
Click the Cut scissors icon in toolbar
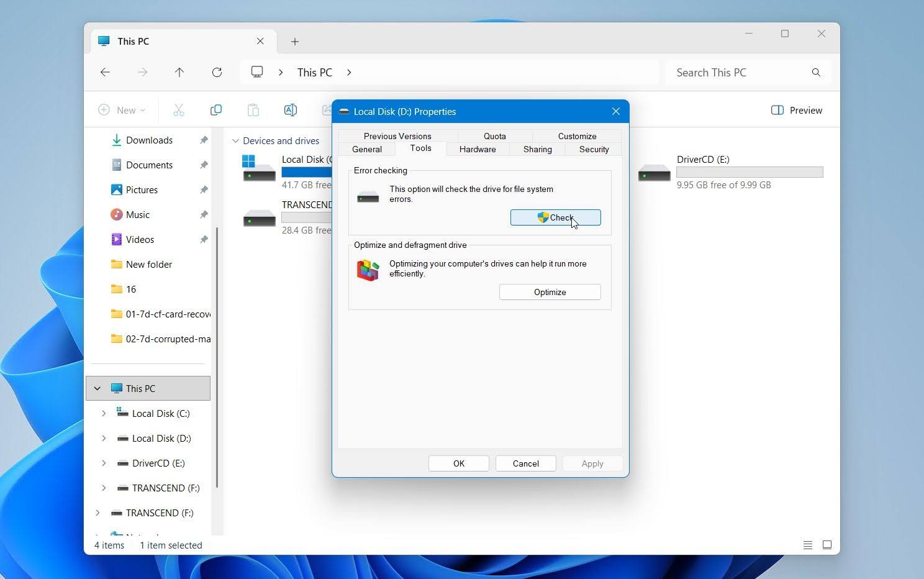click(x=179, y=110)
